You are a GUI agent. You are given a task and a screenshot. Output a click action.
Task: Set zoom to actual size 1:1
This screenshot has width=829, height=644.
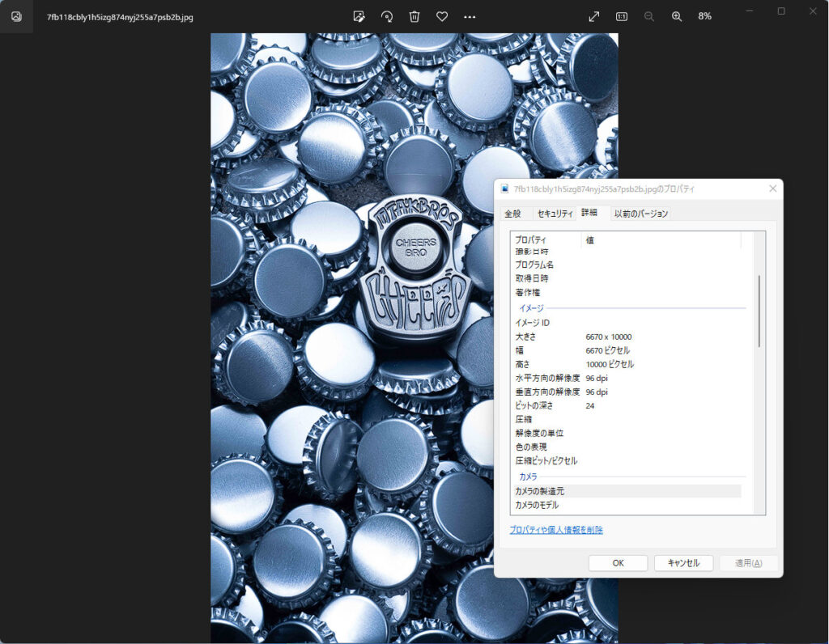(622, 16)
